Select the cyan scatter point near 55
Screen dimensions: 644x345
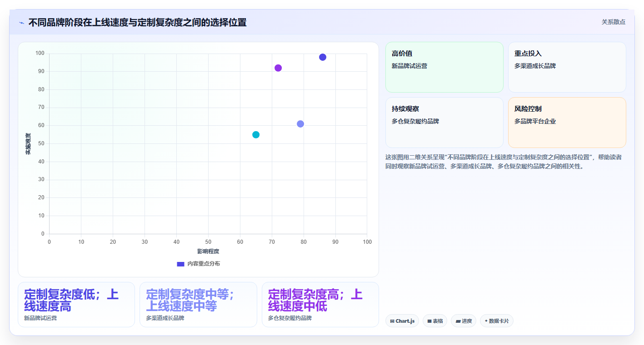256,135
